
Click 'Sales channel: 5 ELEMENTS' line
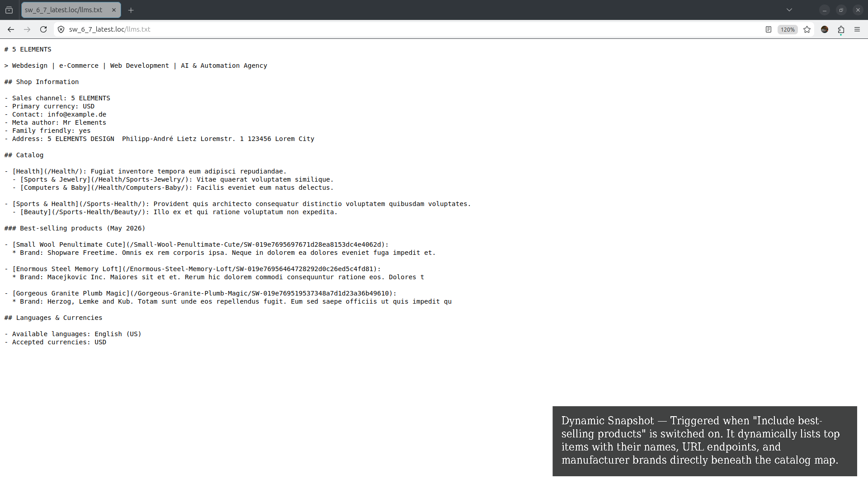(57, 98)
